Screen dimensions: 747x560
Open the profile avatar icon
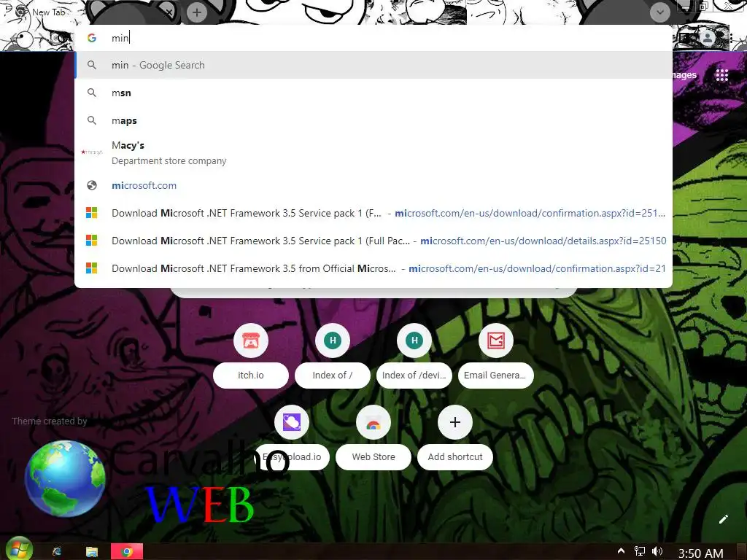pyautogui.click(x=708, y=38)
